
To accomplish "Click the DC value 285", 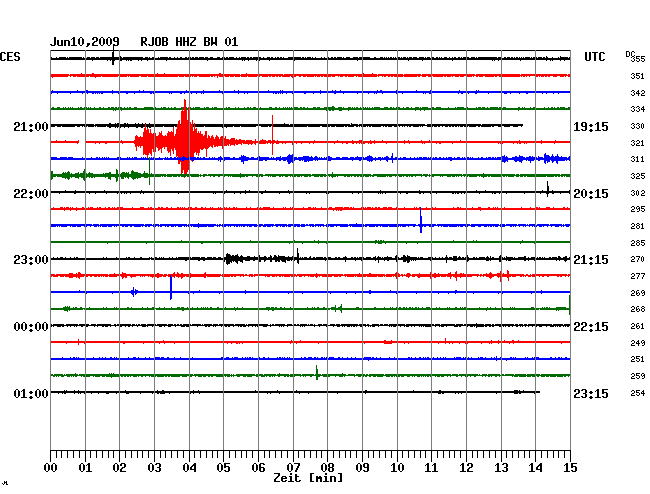I will [638, 243].
